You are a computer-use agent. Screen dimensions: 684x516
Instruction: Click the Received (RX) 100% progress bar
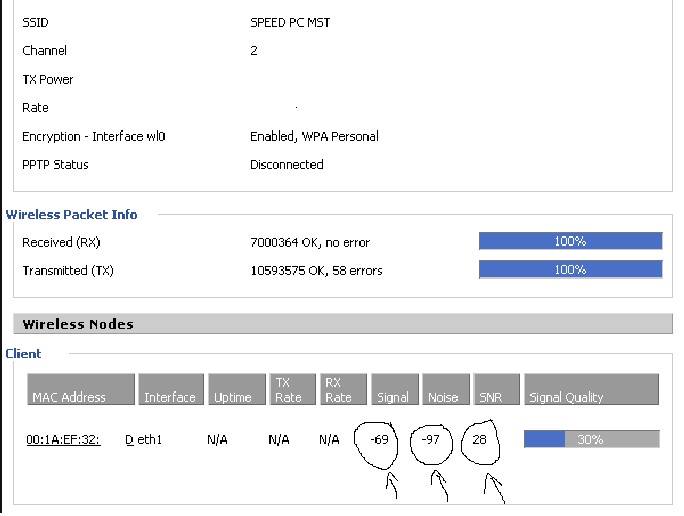pyautogui.click(x=571, y=241)
